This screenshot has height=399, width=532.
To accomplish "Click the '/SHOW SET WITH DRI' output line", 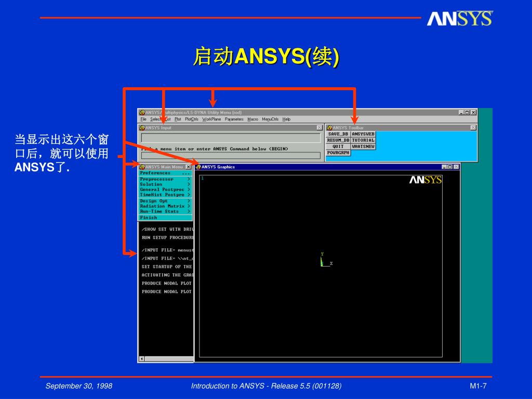I will click(168, 229).
